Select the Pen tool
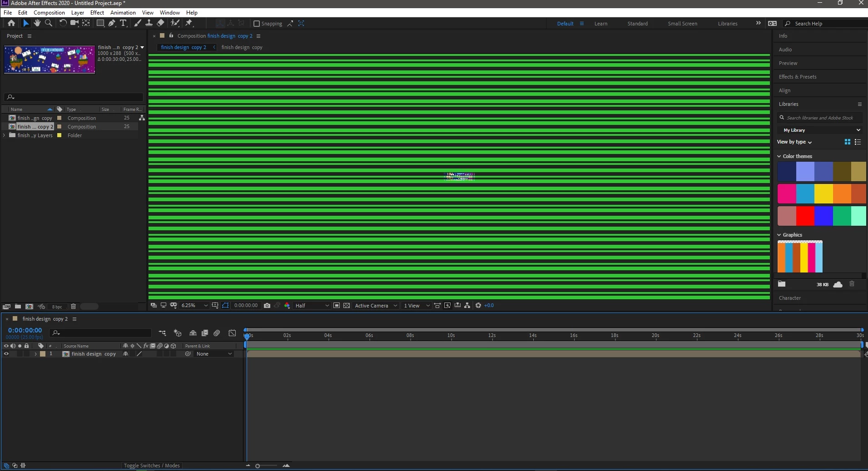 tap(112, 23)
